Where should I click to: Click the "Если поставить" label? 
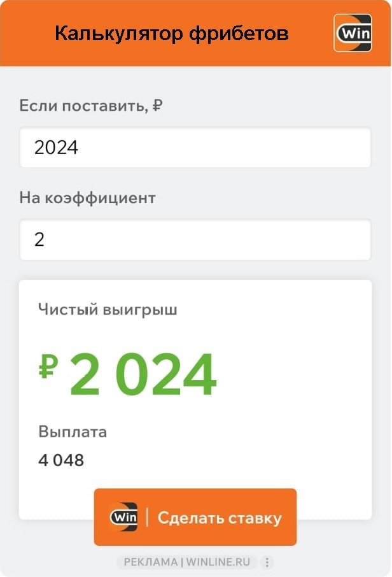point(83,106)
